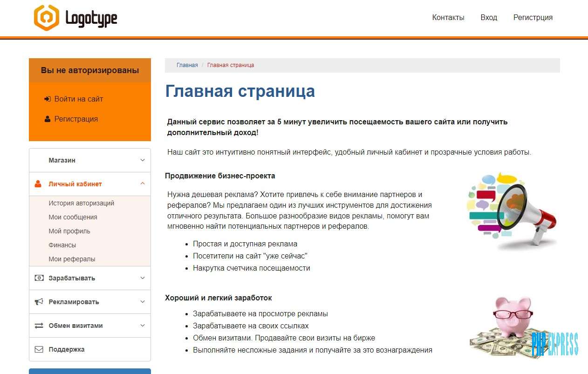Viewport: 588px width, 374px height.
Task: Click the bullet Зарабатываете на просмотре рекламы
Action: pyautogui.click(x=260, y=313)
